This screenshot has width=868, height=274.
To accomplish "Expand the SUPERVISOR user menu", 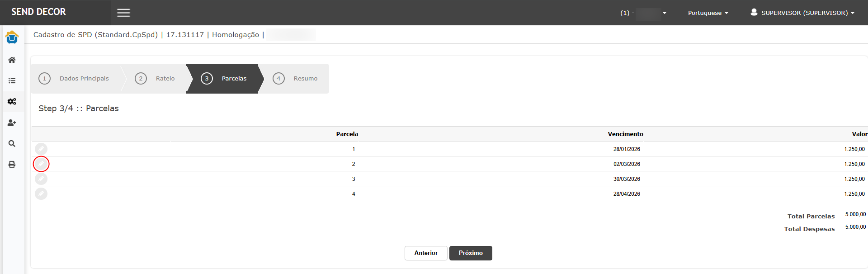I will (802, 13).
